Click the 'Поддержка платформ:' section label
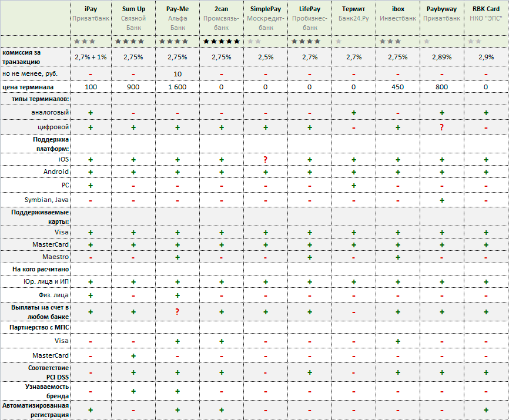 [51, 144]
